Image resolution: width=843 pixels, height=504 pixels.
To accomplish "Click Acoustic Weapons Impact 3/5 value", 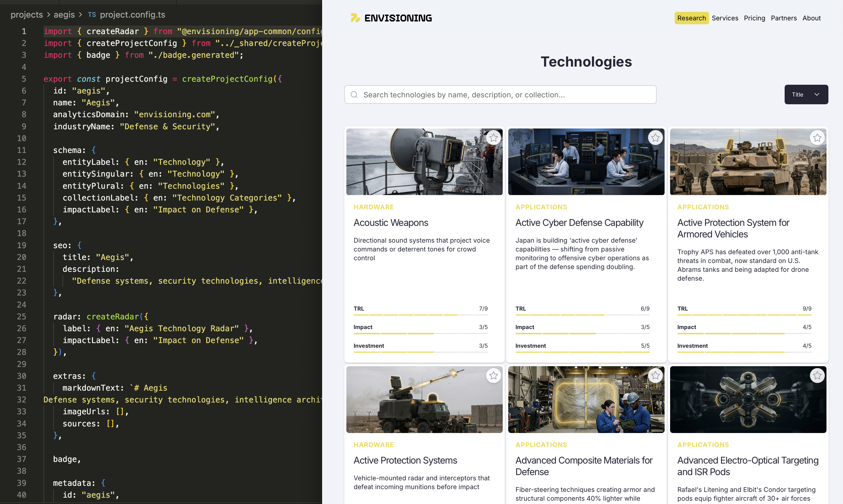I will (x=483, y=327).
